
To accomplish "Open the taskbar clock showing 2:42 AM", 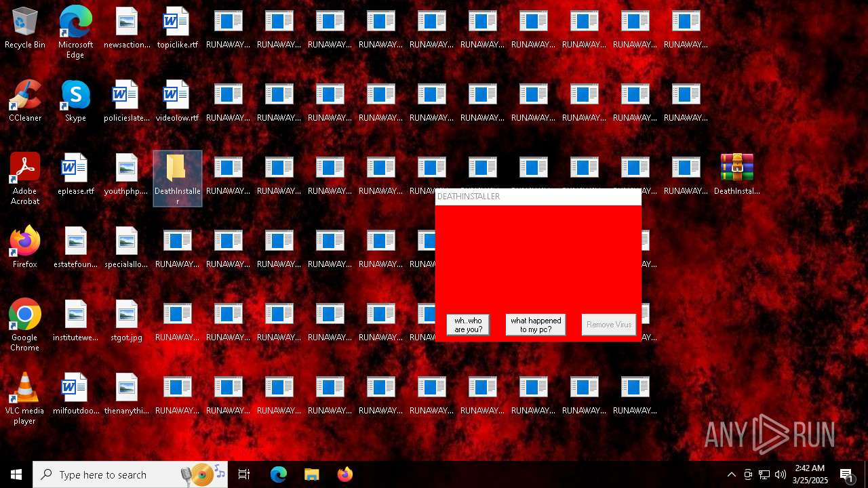I will (x=810, y=474).
